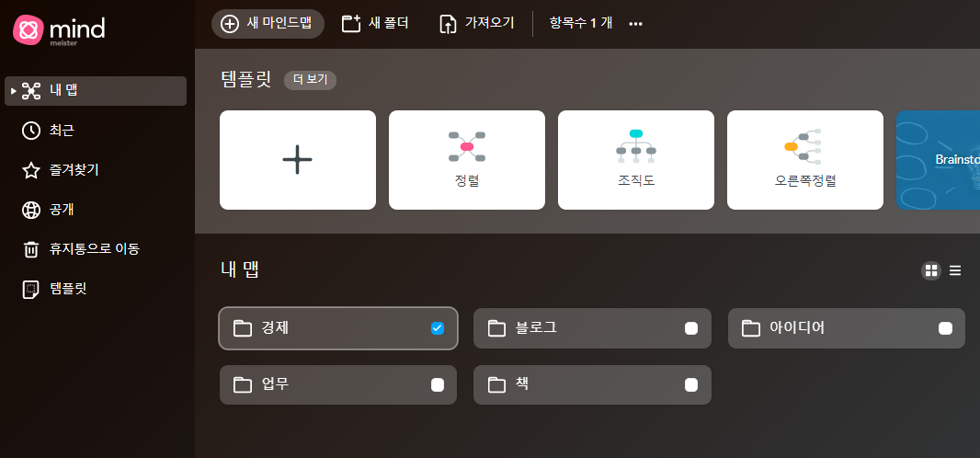The height and width of the screenshot is (458, 980).
Task: Open the 휴지통으로 이동 trash icon
Action: [x=30, y=249]
